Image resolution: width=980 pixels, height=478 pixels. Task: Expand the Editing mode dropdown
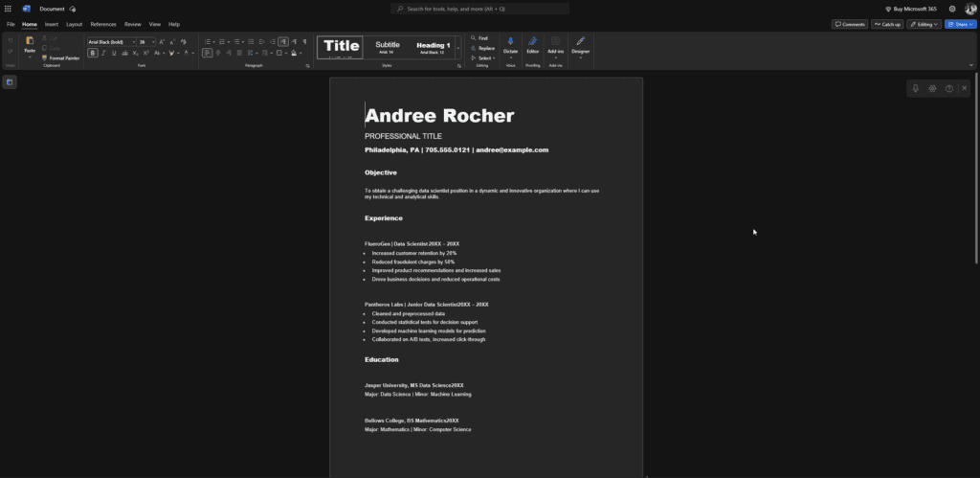coord(924,24)
